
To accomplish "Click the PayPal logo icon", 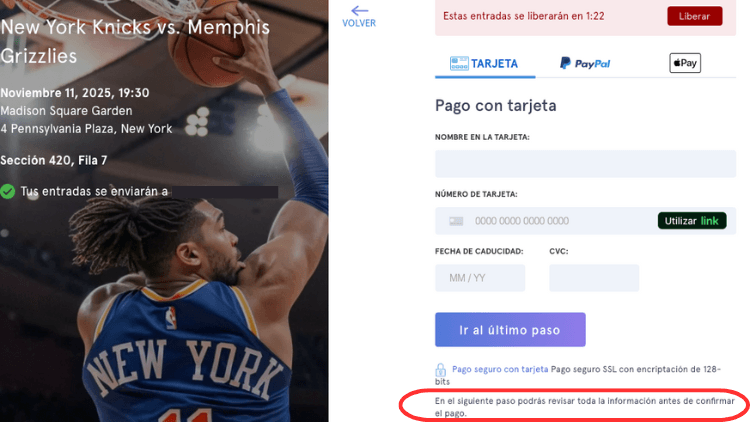I will pos(565,63).
